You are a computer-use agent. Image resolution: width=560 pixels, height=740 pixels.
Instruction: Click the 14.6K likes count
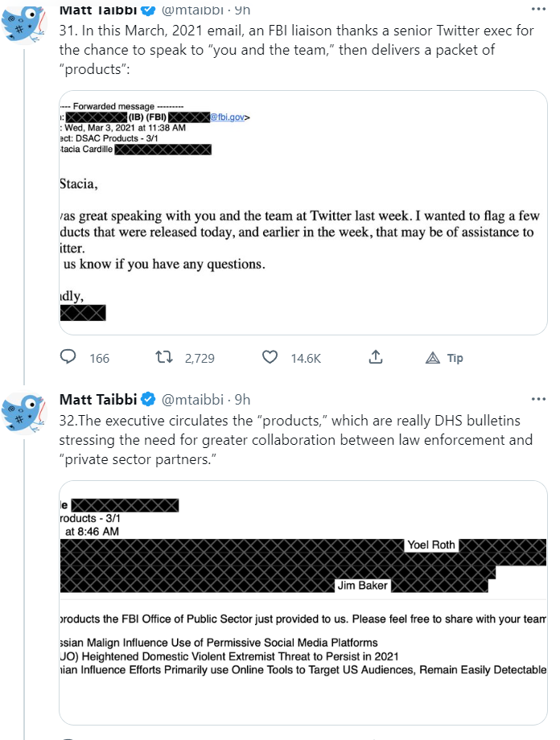pos(306,358)
